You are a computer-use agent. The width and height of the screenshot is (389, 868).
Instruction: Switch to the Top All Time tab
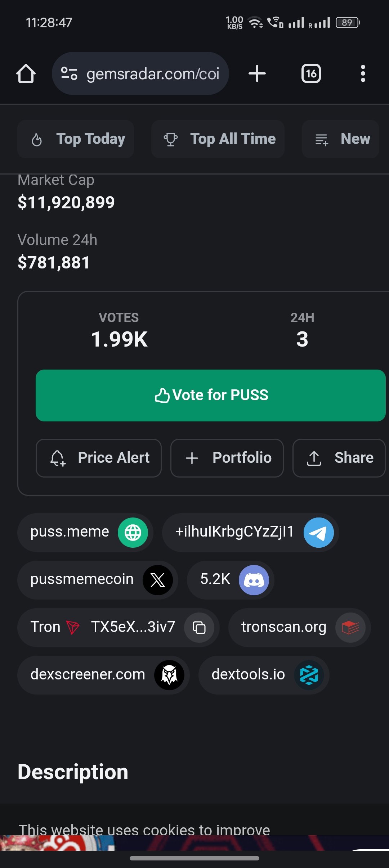tap(218, 139)
